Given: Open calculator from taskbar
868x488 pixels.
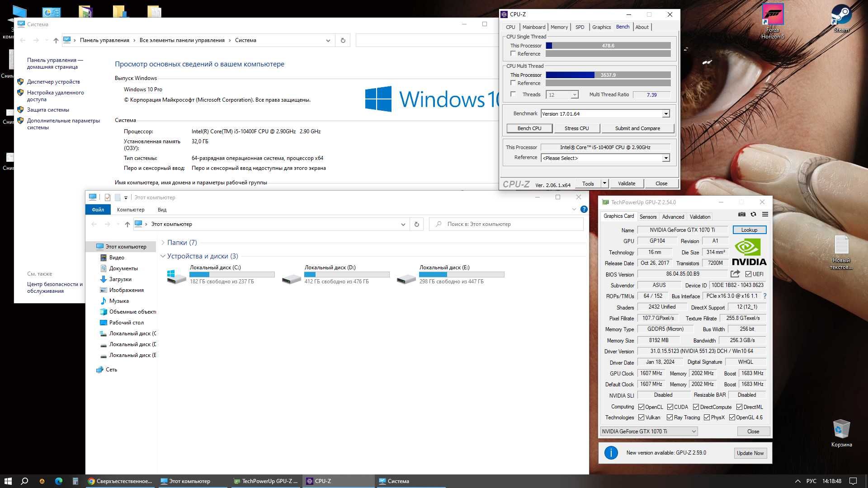Looking at the screenshot, I should [75, 481].
